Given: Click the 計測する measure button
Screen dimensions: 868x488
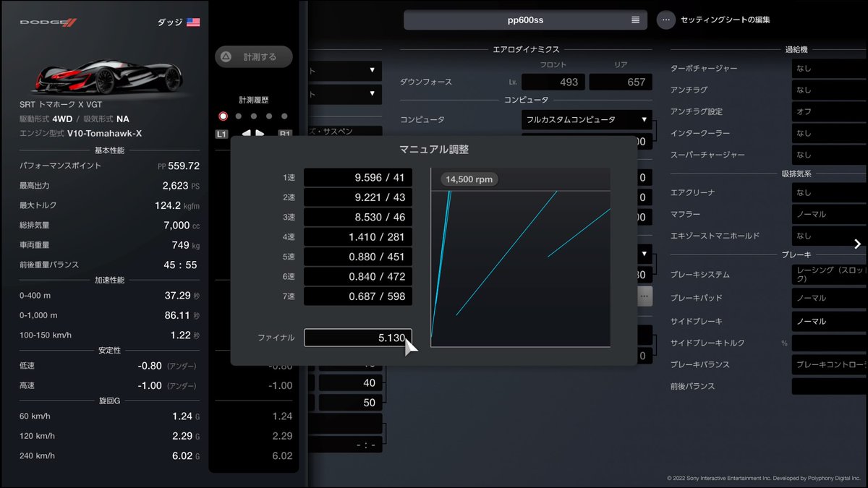Looking at the screenshot, I should [x=253, y=56].
